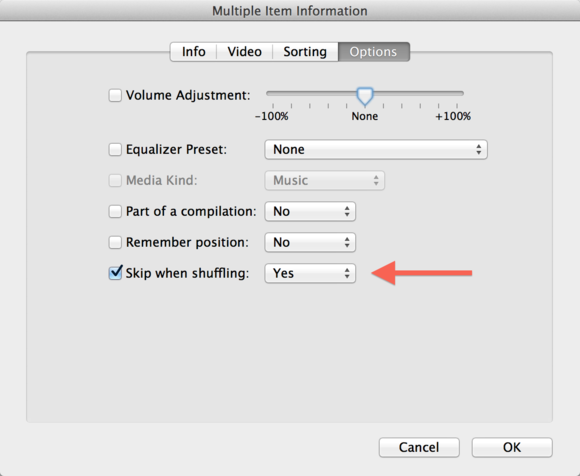580x476 pixels.
Task: Click the disabled Media Kind checkbox
Action: click(x=115, y=180)
